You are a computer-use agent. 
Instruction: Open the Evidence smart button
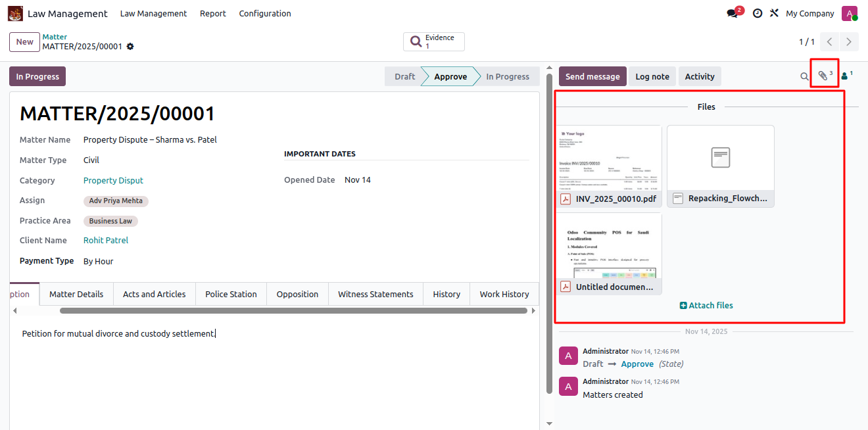pos(434,42)
